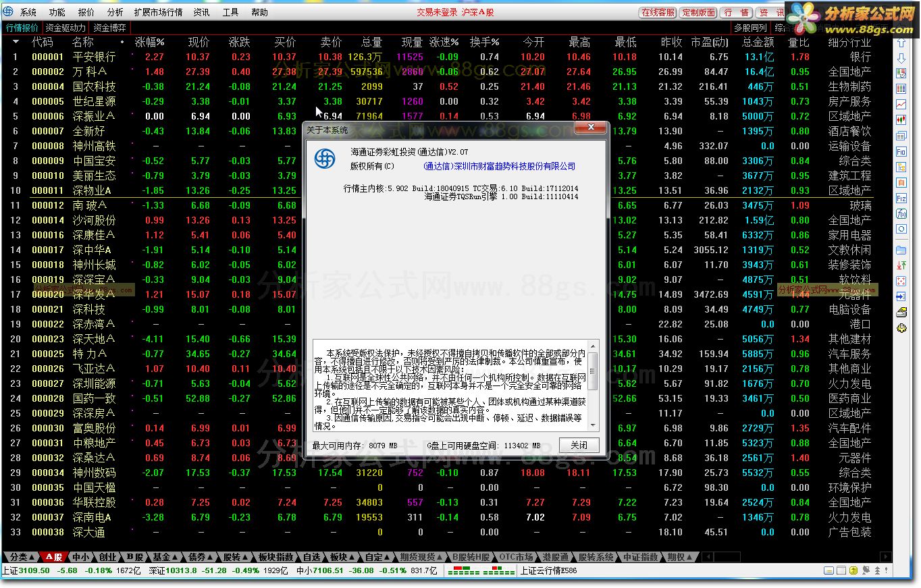Select the 创业 bottom market tab
921x588 pixels.
(x=107, y=557)
